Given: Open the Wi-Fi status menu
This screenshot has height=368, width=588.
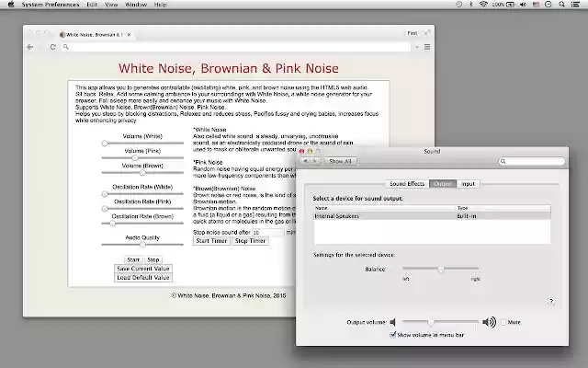Looking at the screenshot, I should coord(483,5).
